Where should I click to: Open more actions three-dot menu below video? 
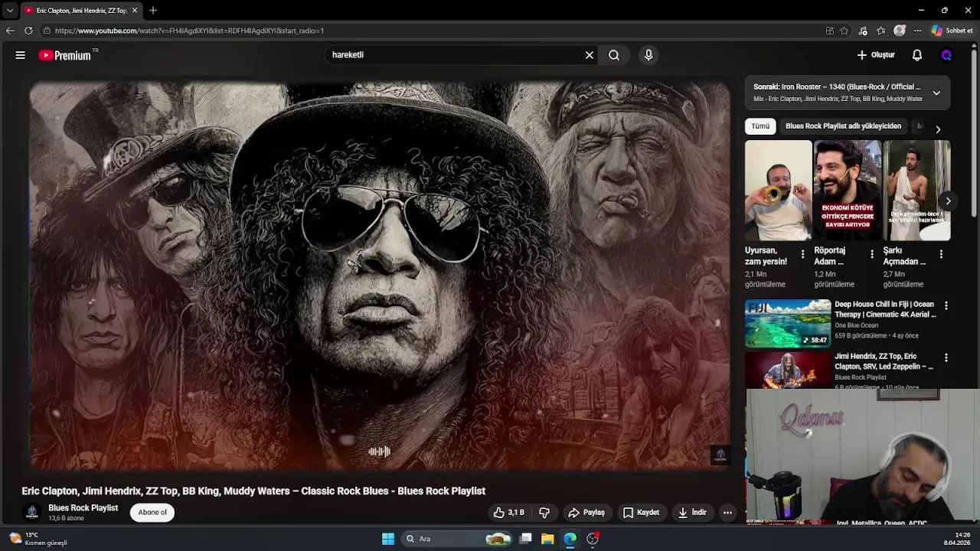tap(728, 513)
